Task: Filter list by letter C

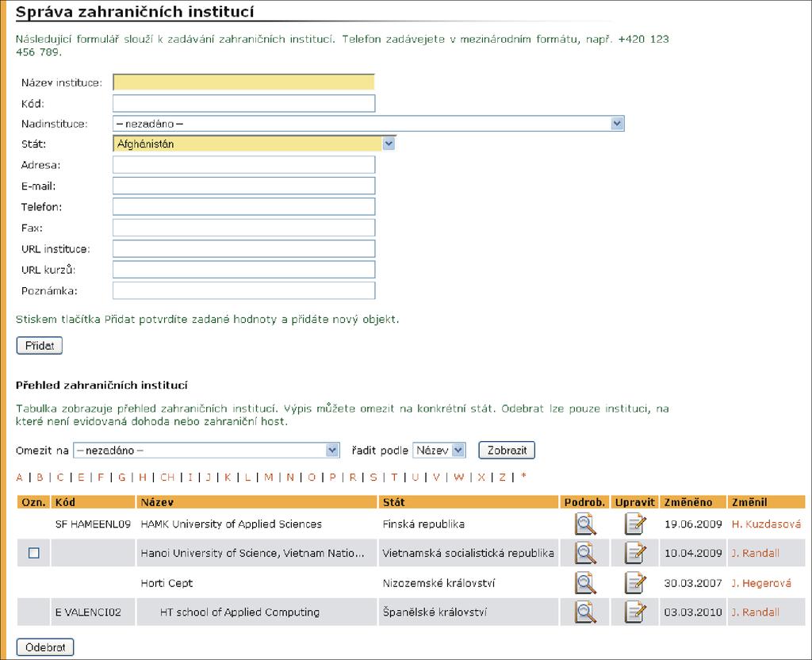Action: coord(60,477)
